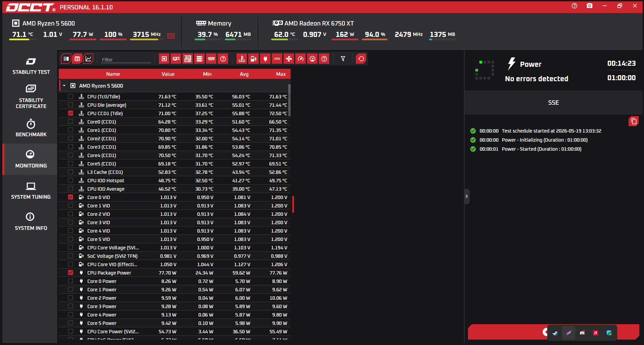Toggle the usage load dial filter
644x345 pixels.
[312, 59]
